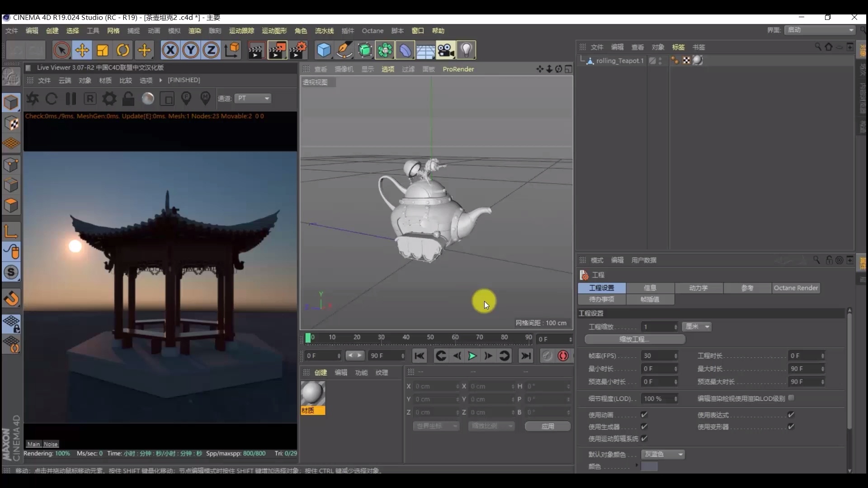868x488 pixels.
Task: Switch to the ProRender tab in the viewport
Action: pos(458,69)
